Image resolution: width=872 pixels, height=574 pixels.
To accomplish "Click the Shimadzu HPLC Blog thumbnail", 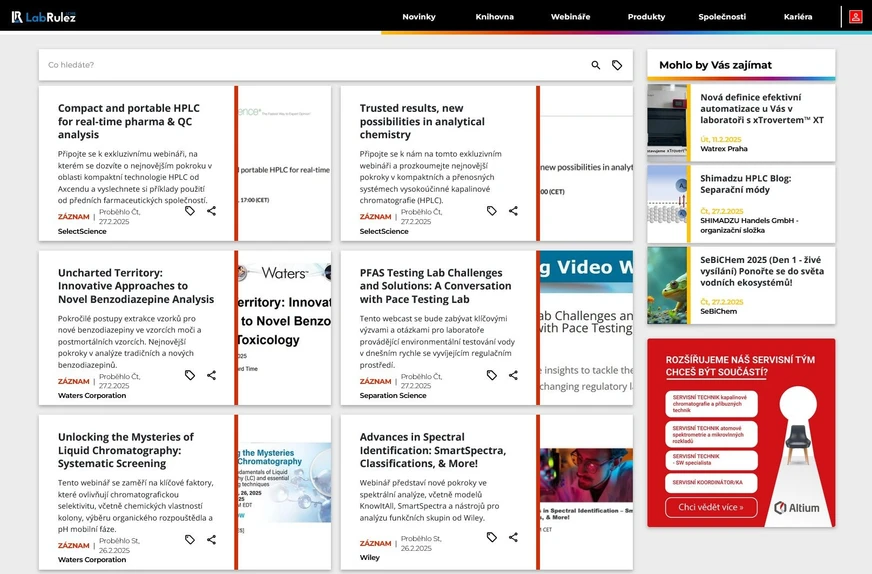I will (667, 204).
